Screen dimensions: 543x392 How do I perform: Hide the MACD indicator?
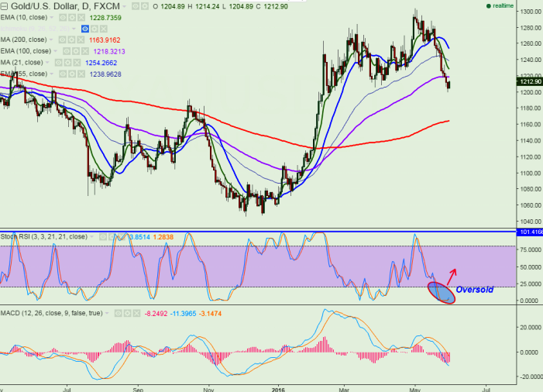[119, 314]
